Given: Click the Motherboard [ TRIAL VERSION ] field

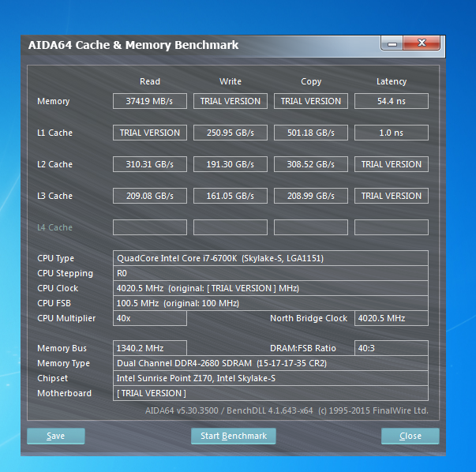Looking at the screenshot, I should (271, 393).
